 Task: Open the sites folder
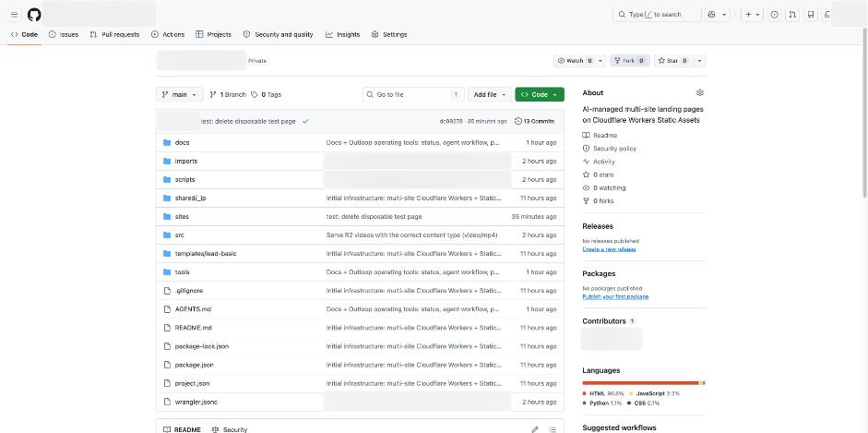click(182, 216)
